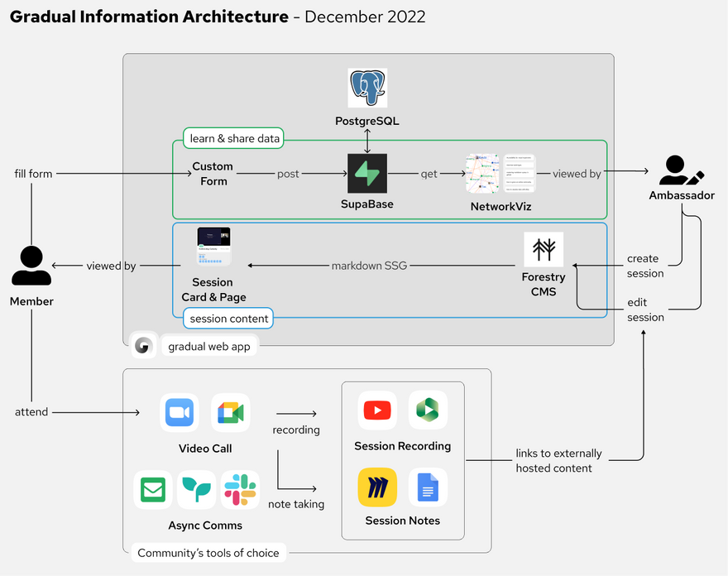This screenshot has width=728, height=576.
Task: Click the YouTube icon in Session Recording
Action: pos(377,410)
